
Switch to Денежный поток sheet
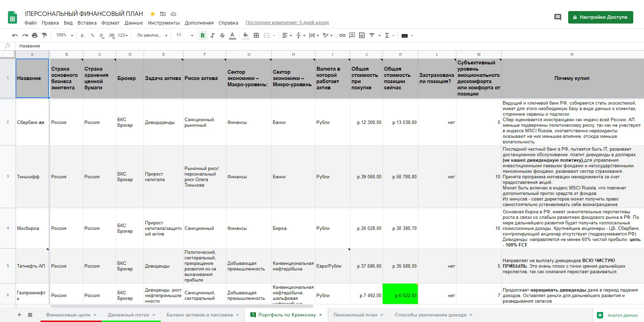[131, 315]
